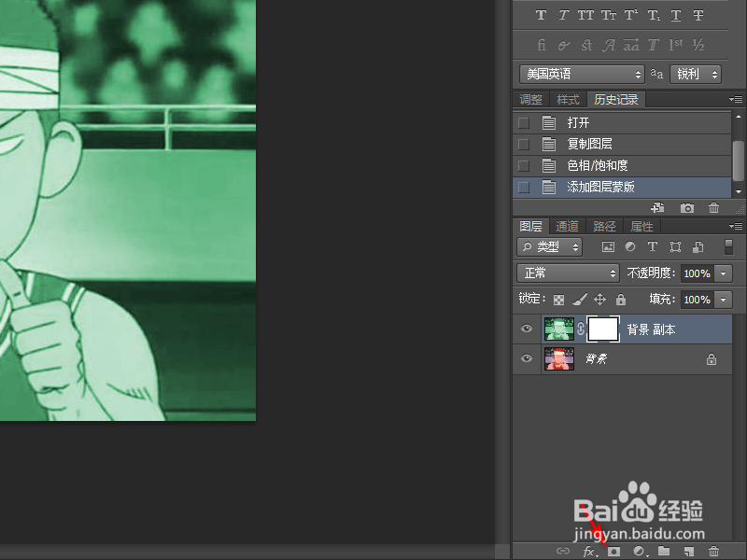The height and width of the screenshot is (560, 747).
Task: Switch to 通道 tab
Action: [567, 226]
